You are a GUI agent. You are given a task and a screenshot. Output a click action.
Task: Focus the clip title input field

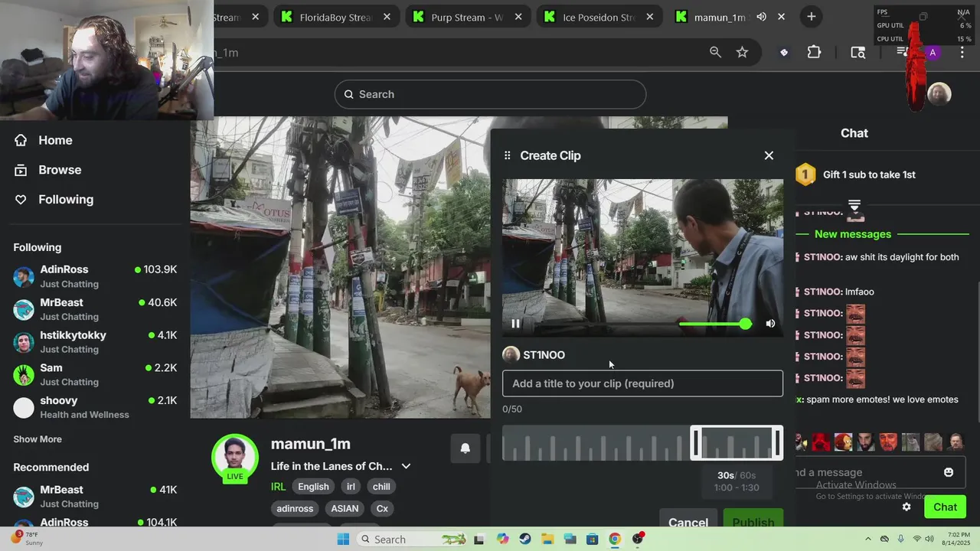642,383
